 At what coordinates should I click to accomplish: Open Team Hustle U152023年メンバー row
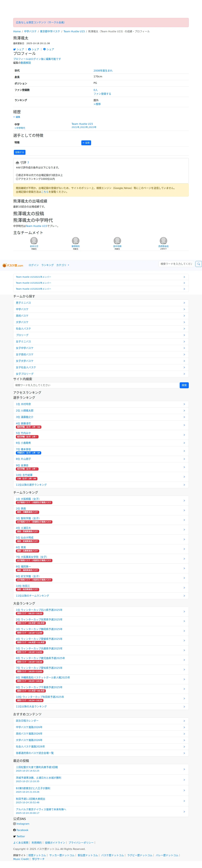pyautogui.click(x=101, y=289)
